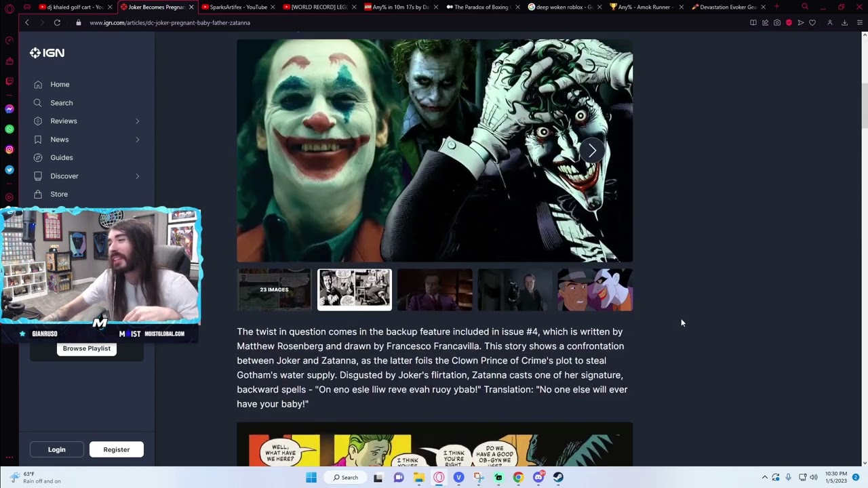Expand the Reviews submenu arrow
This screenshot has width=868, height=488.
click(x=137, y=121)
